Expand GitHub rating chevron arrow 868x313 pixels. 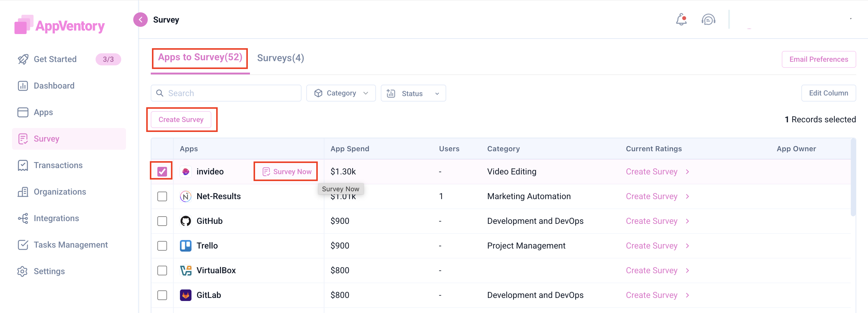click(687, 221)
